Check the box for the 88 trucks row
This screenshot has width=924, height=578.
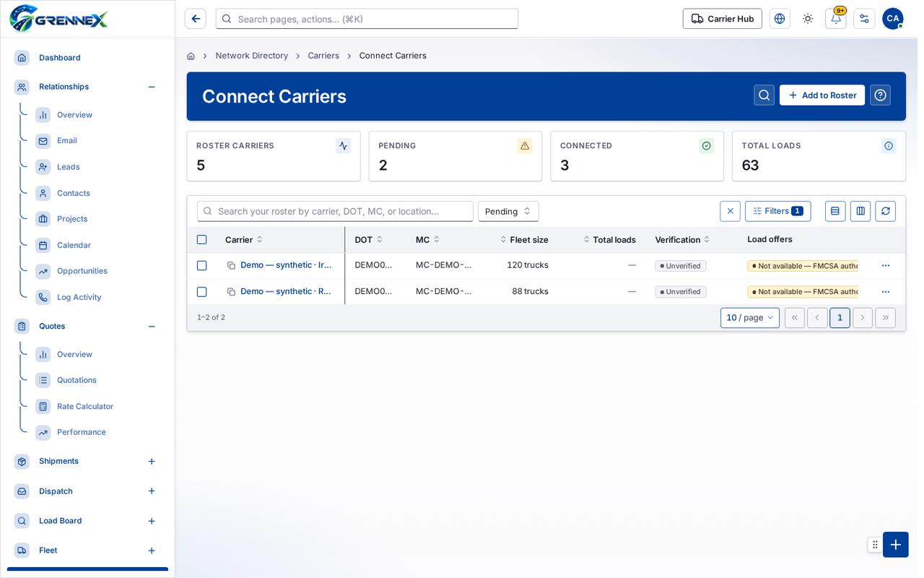click(202, 292)
